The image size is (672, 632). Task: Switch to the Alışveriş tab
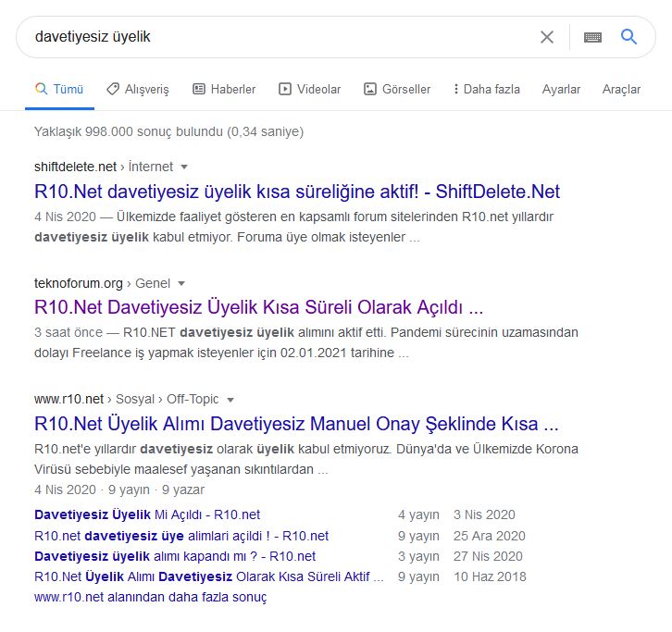point(138,89)
